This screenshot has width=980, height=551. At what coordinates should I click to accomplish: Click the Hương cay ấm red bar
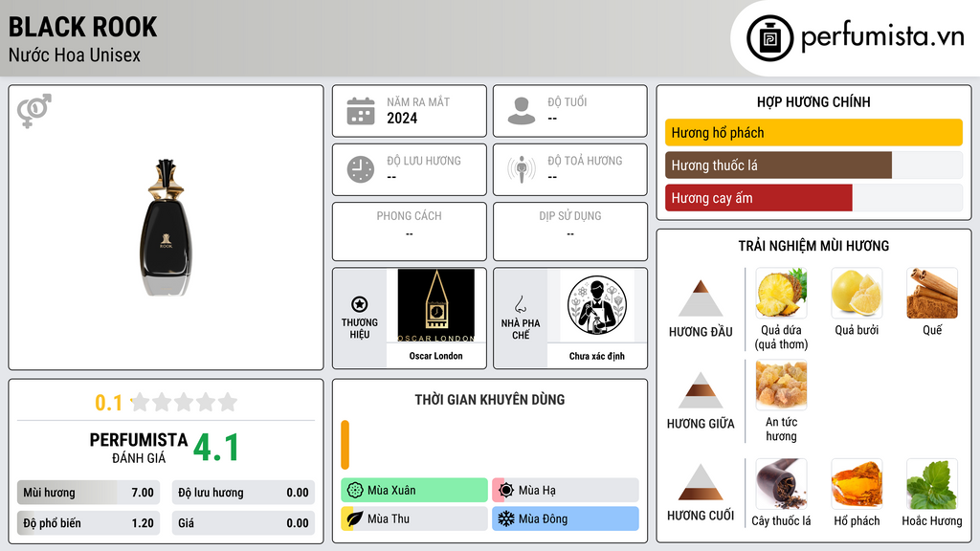tap(759, 198)
